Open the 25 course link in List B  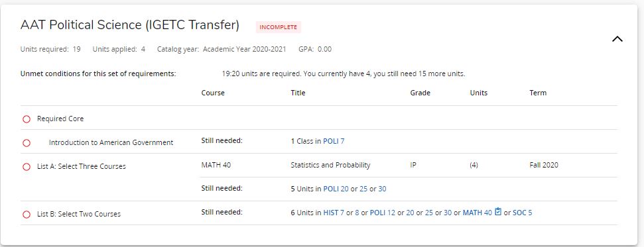point(429,213)
